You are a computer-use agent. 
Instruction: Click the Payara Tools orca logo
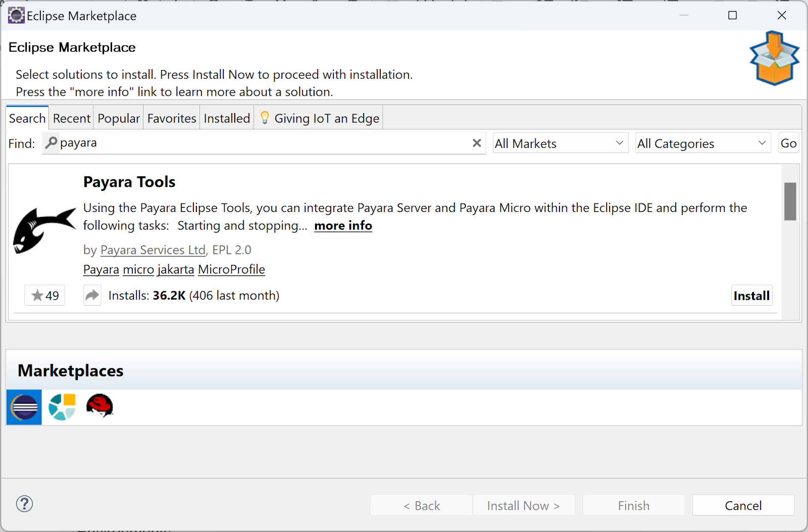pyautogui.click(x=44, y=230)
